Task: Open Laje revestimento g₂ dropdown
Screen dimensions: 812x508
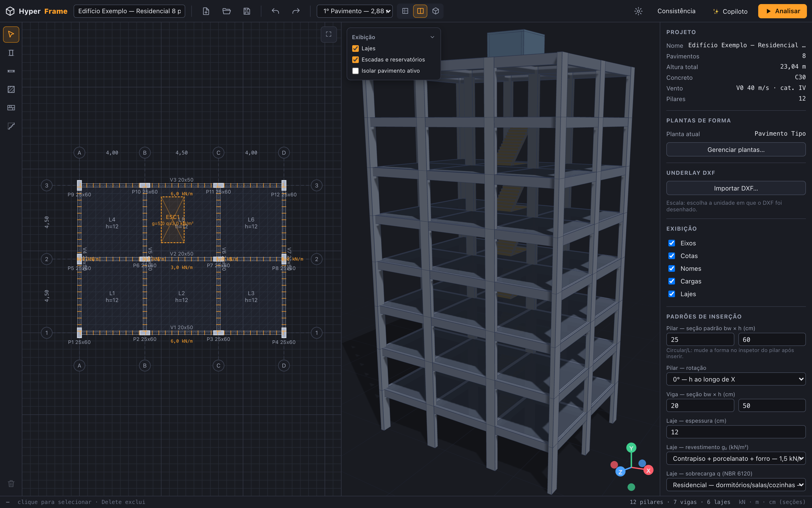Action: [736, 458]
